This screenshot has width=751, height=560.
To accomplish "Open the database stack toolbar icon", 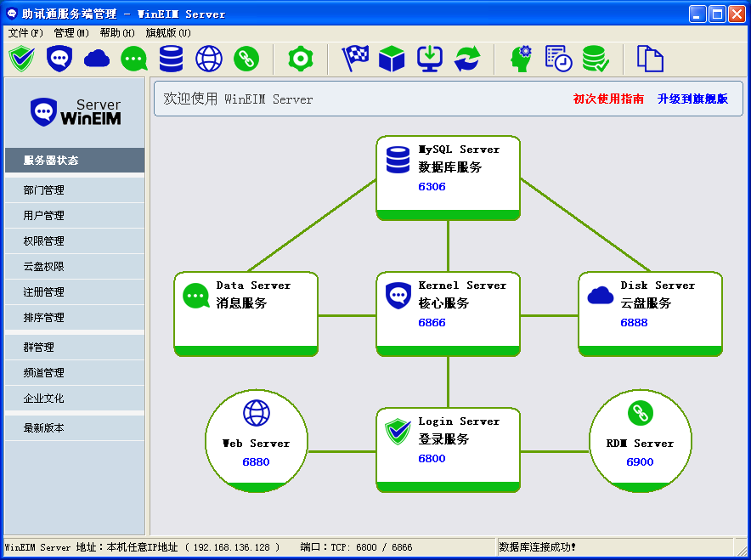I will tap(172, 59).
